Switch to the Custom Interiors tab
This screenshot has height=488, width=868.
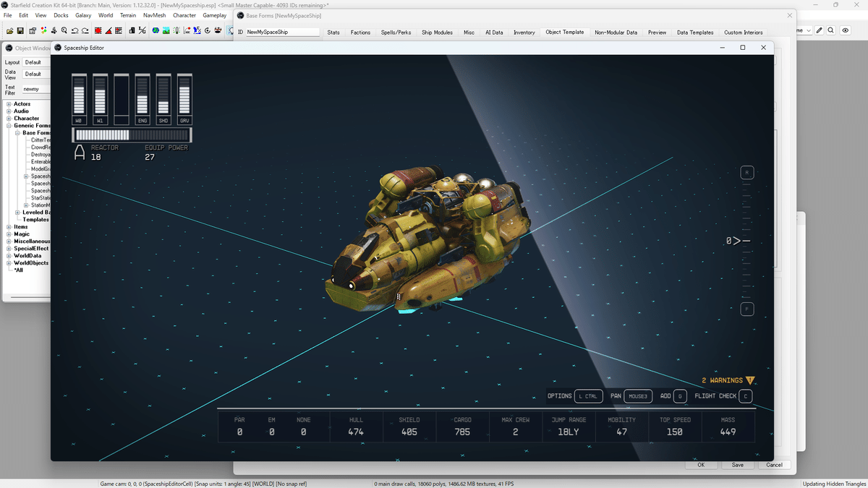(744, 33)
